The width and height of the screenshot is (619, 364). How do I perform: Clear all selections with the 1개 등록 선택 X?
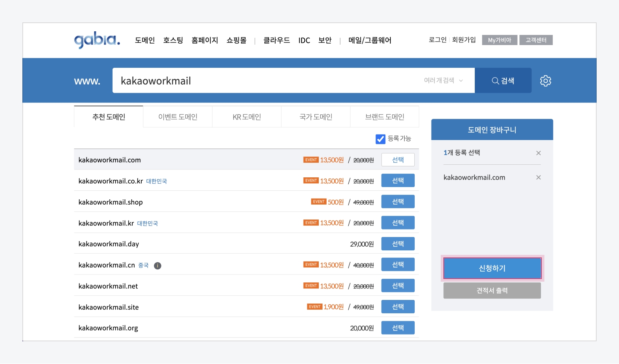point(538,153)
